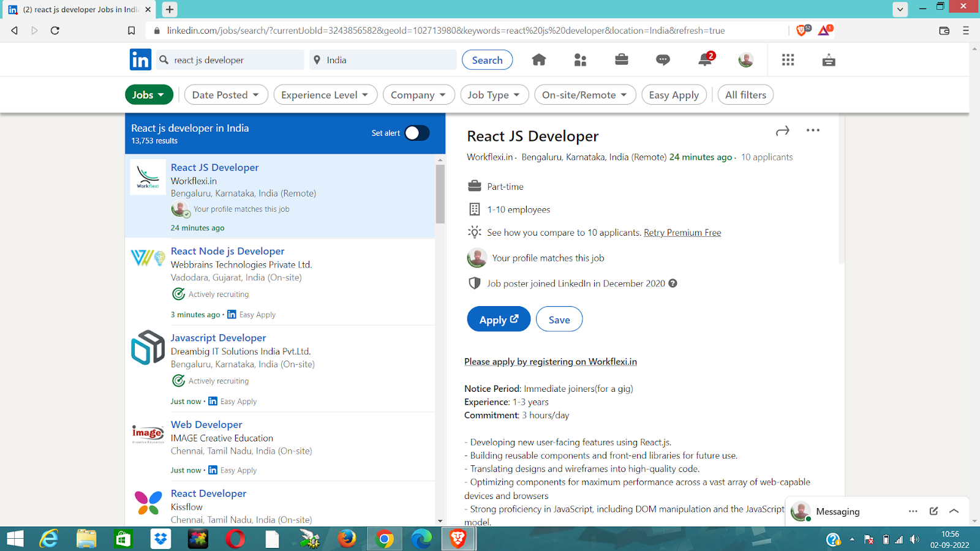Open the profile avatar menu in the navbar

746,59
